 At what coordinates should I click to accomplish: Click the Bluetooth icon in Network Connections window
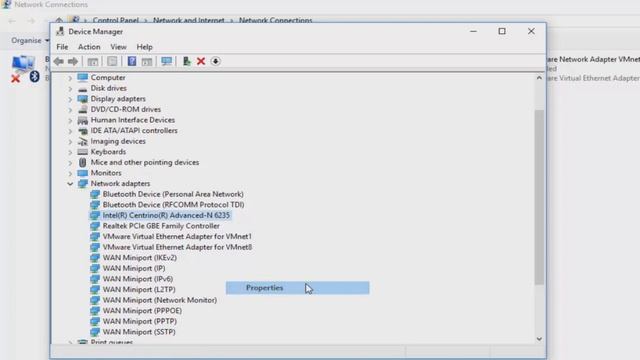pyautogui.click(x=34, y=76)
